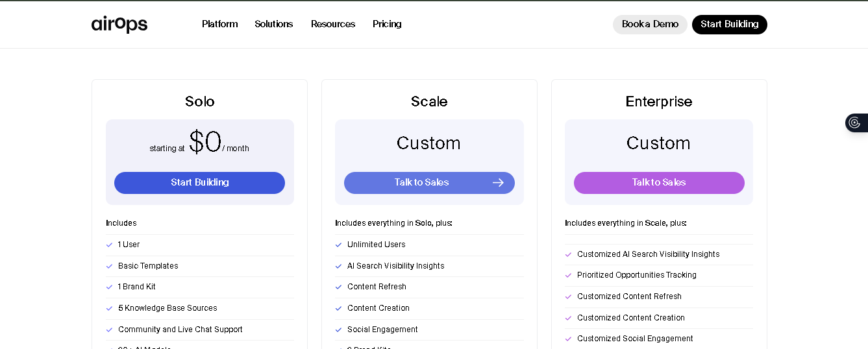This screenshot has height=349, width=868.
Task: Click checkmark beside Customized Content Creation
Action: (568, 318)
